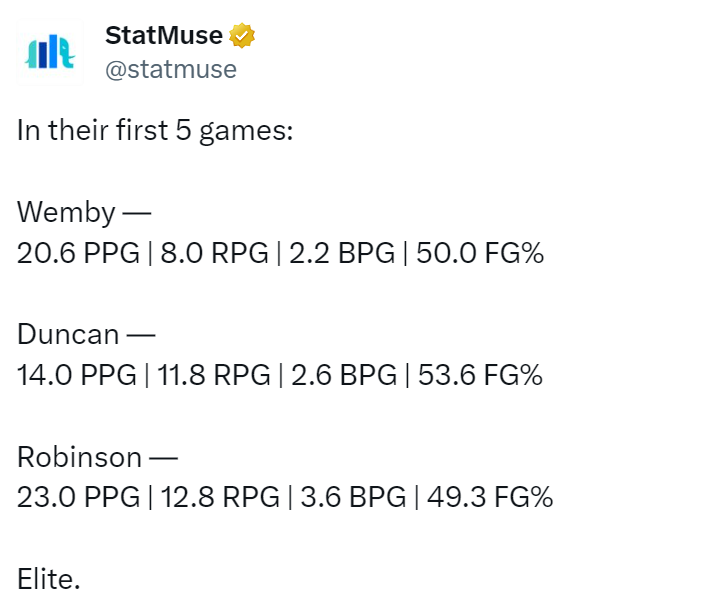Click the "In their first 5 games:" line
This screenshot has width=710, height=611.
coord(154,132)
